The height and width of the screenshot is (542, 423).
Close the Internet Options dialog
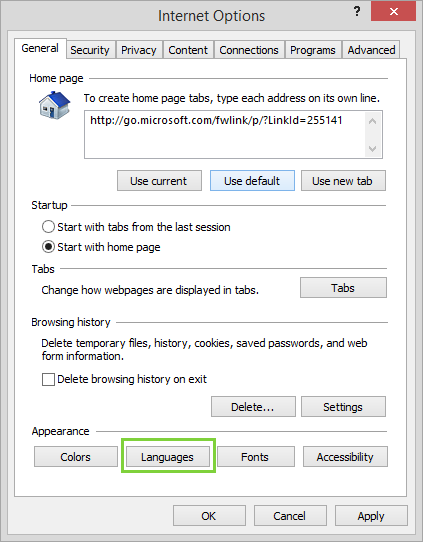pos(393,12)
